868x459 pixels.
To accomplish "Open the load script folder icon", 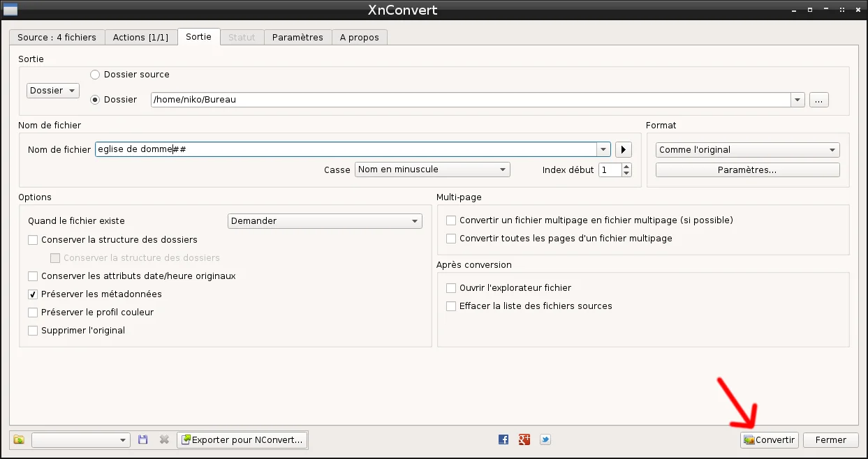I will pyautogui.click(x=19, y=440).
